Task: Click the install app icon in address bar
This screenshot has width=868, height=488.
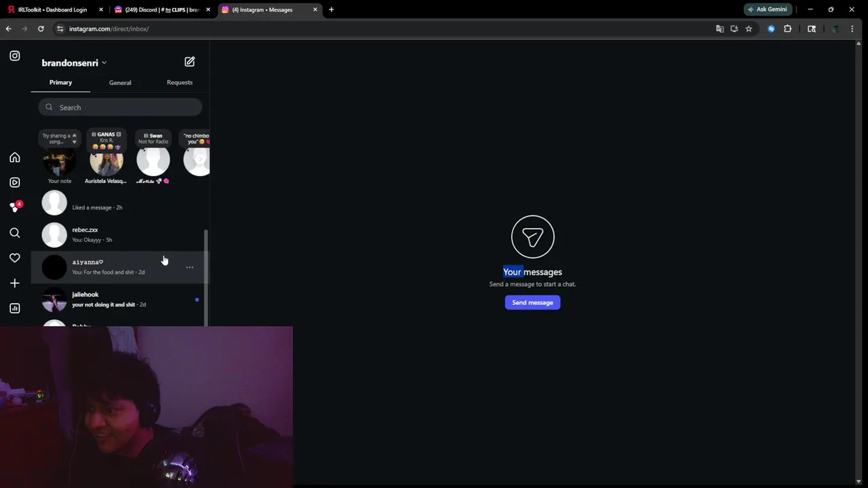Action: tap(734, 28)
